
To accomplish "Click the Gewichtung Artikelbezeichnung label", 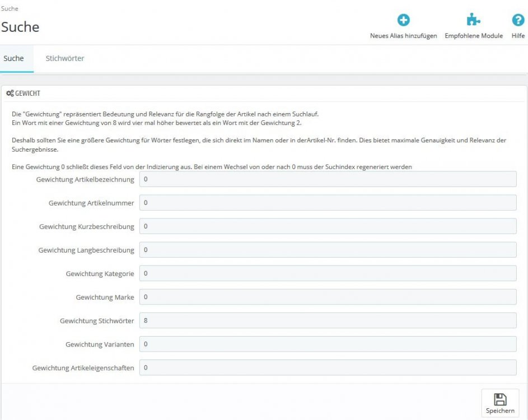I will click(x=85, y=180).
